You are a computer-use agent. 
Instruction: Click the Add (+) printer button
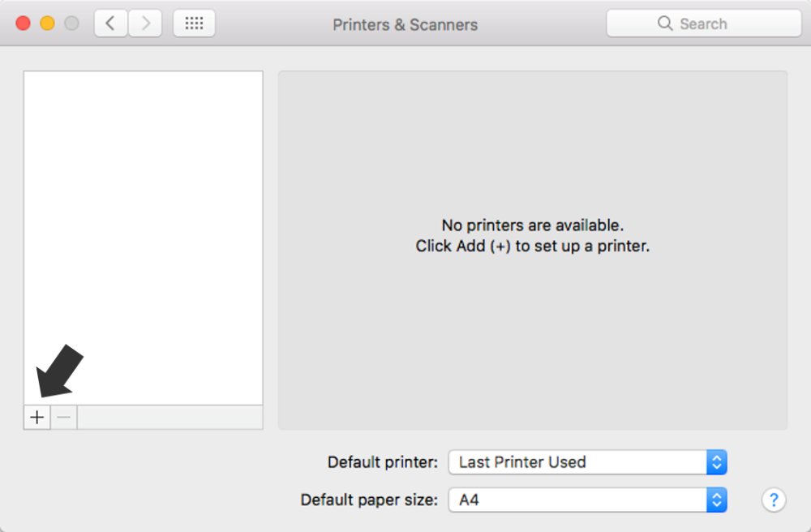(x=36, y=417)
